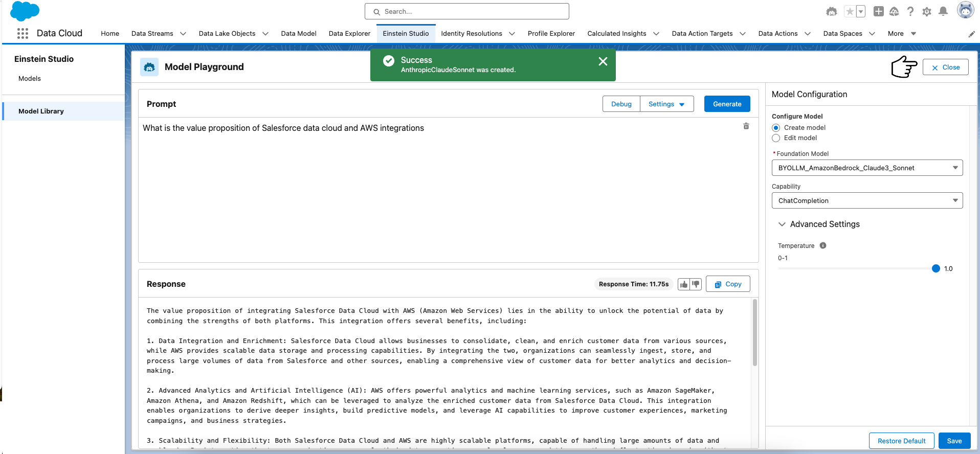Open the Identity Resolutions tab

(x=472, y=34)
